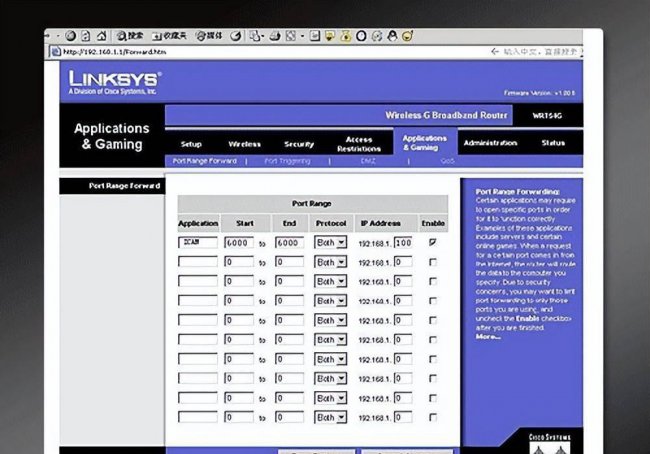Open Protocol dropdown in the last row
This screenshot has width=650, height=454.
coord(330,417)
